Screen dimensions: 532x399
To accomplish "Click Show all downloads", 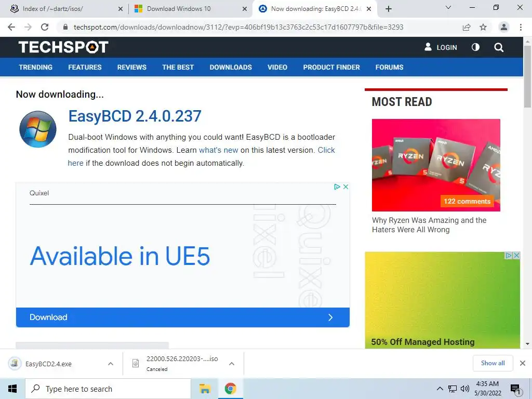I will coord(493,363).
